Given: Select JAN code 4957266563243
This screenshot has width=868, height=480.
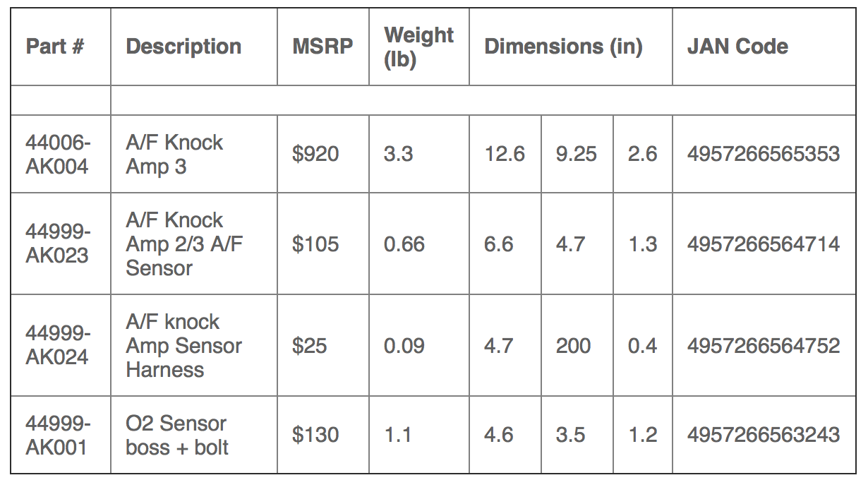Looking at the screenshot, I should (x=764, y=435).
